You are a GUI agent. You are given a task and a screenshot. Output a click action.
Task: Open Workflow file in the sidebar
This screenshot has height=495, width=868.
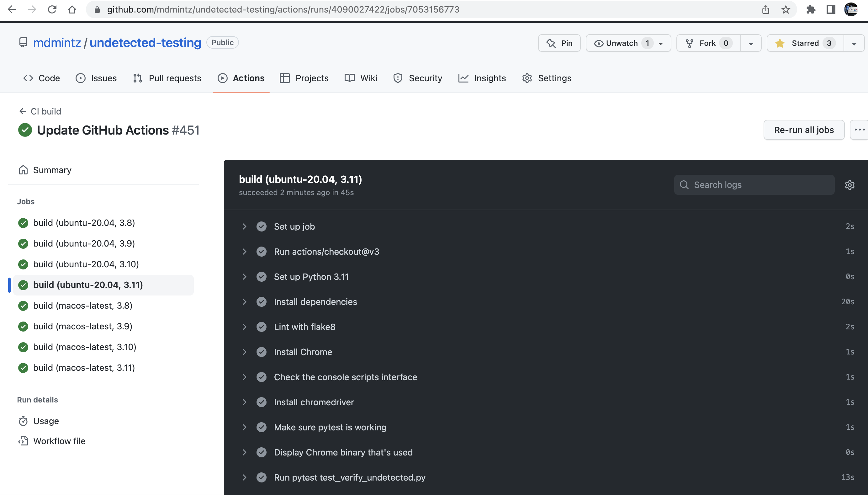tap(59, 441)
